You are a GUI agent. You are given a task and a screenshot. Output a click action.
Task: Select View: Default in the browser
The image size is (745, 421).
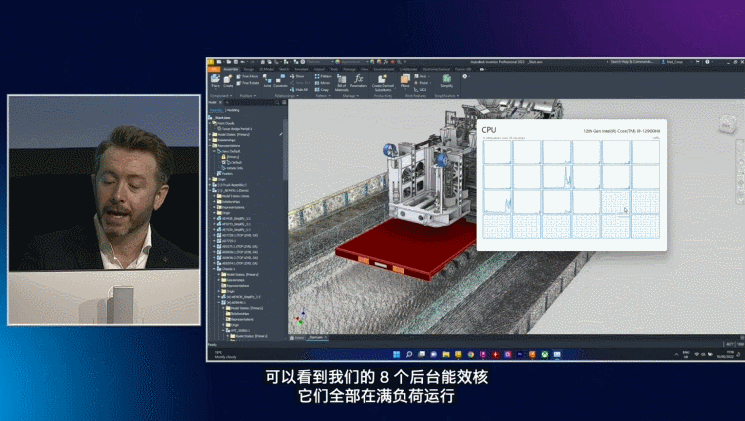(229, 151)
